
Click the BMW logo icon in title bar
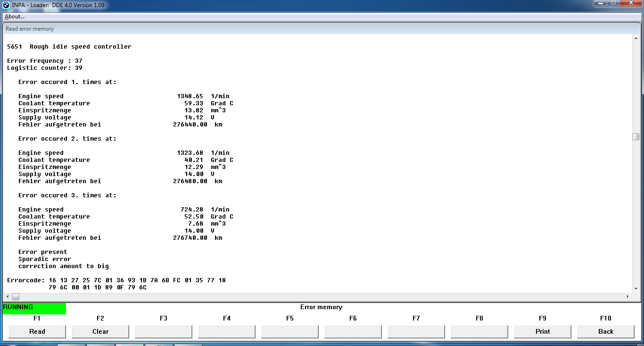coord(6,5)
